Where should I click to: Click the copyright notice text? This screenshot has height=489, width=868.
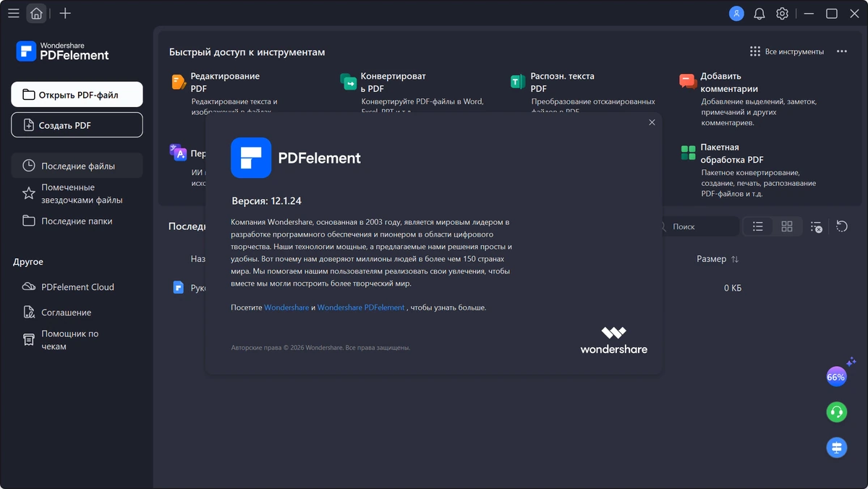click(x=320, y=348)
